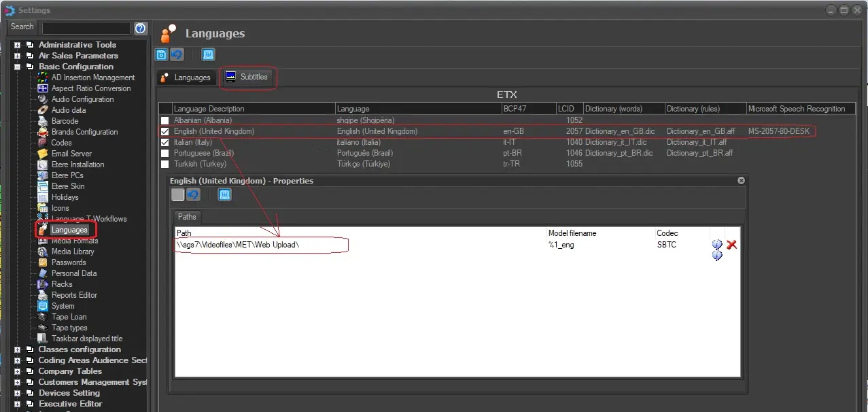This screenshot has width=868, height=412.
Task: Delete the path row with red X
Action: click(731, 245)
